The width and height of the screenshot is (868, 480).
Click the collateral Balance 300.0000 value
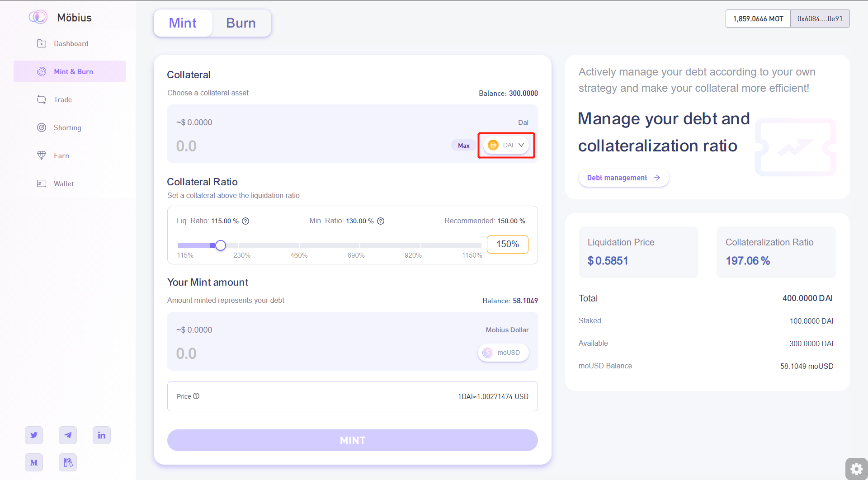(x=523, y=93)
